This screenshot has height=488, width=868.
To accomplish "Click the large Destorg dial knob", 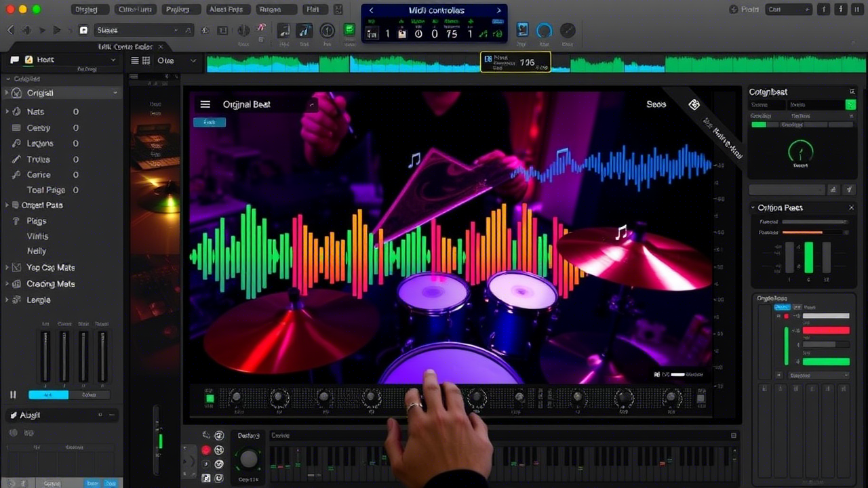I will pyautogui.click(x=249, y=459).
